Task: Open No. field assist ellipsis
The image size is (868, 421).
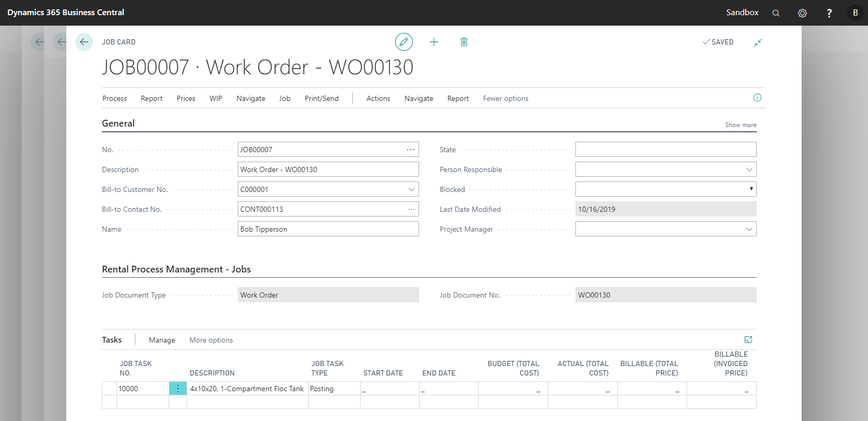Action: click(x=411, y=150)
